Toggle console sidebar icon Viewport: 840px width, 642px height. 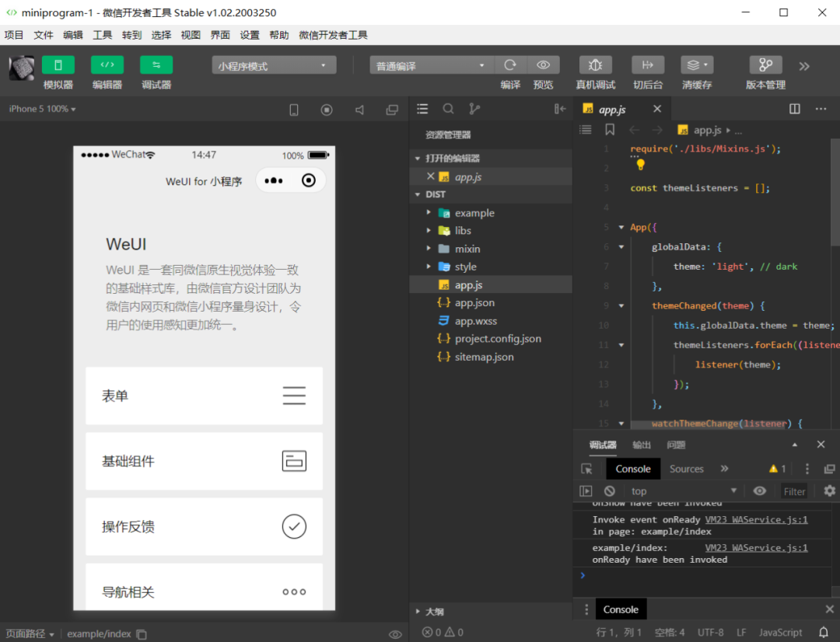(x=586, y=491)
